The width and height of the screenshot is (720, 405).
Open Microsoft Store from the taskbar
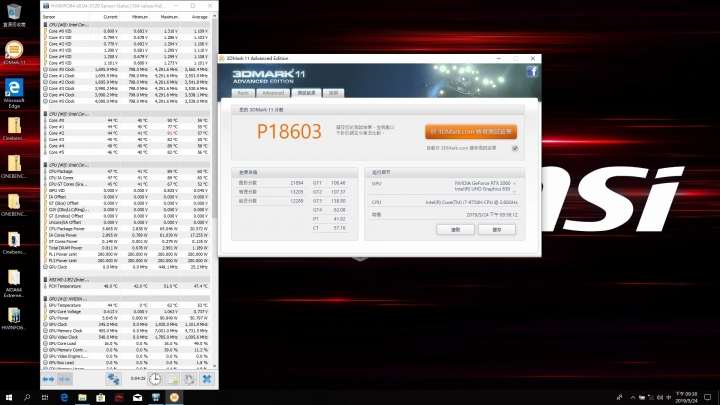(101, 398)
